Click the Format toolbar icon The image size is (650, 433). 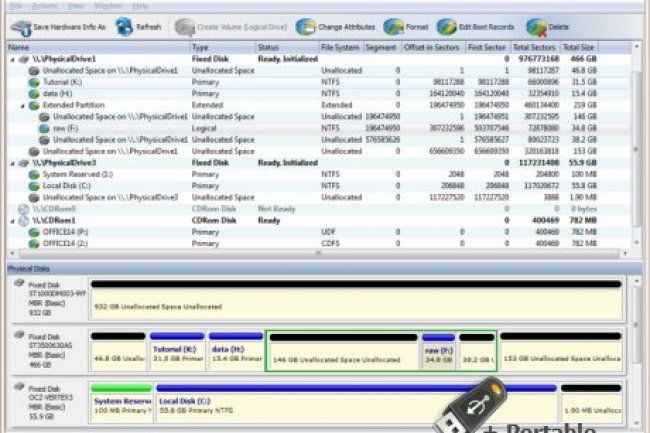391,26
